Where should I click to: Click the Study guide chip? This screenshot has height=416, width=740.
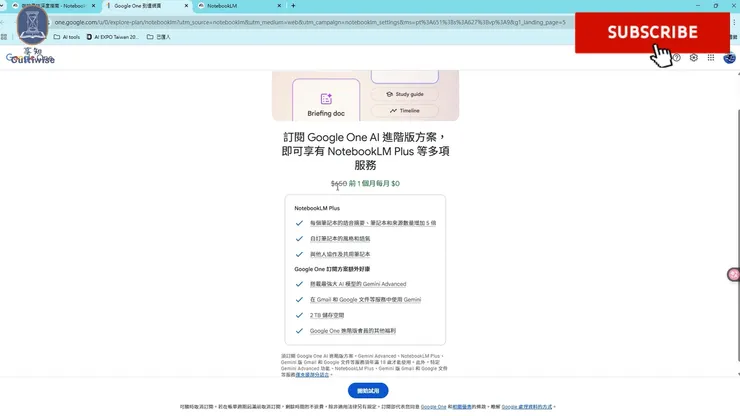(404, 94)
